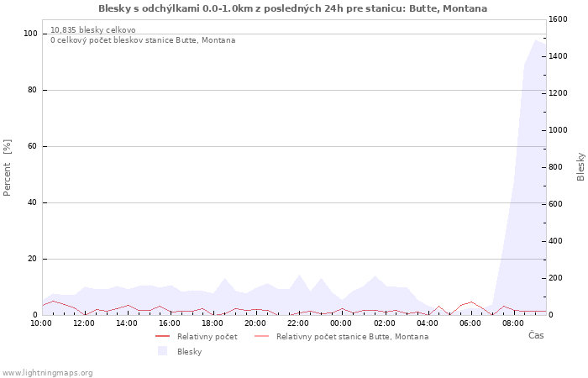
Task: Click the rotated "Blesky" right axis label
Action: tap(580, 166)
